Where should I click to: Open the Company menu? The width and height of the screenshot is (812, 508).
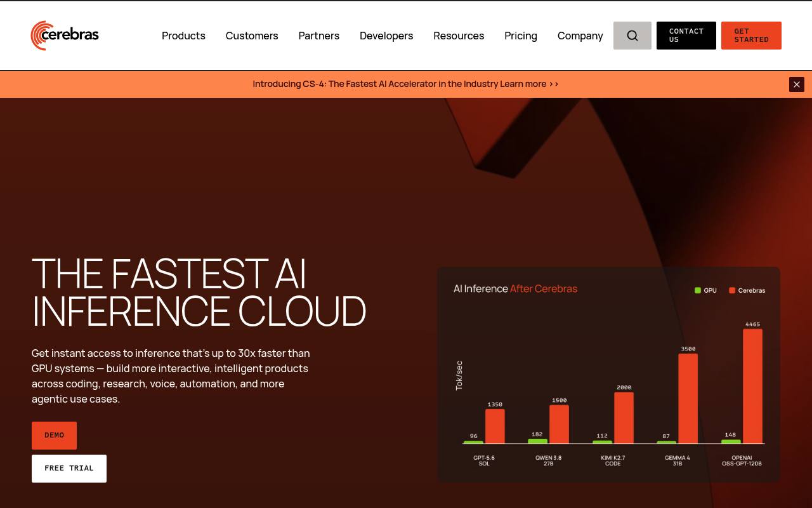pos(580,36)
